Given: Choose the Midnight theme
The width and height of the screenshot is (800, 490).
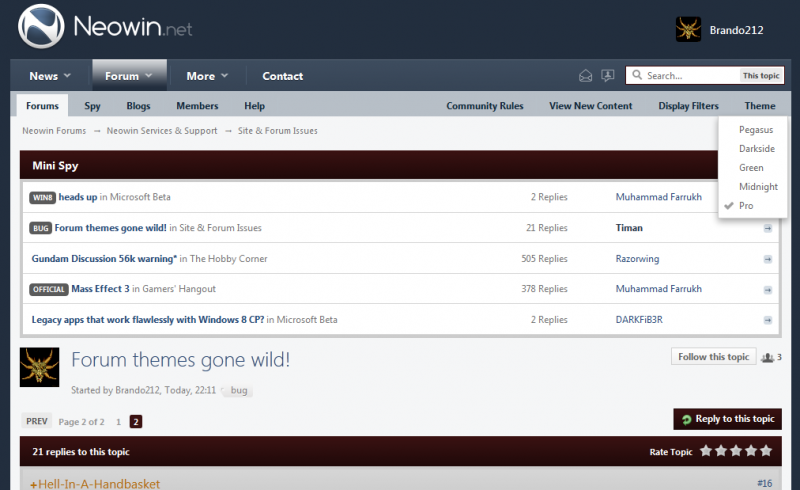Looking at the screenshot, I should 758,187.
